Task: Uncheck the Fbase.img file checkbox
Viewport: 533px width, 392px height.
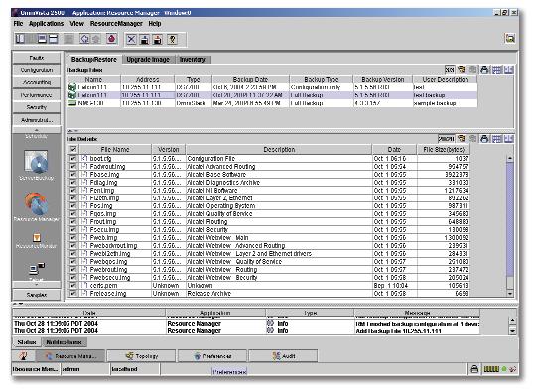Action: (73, 175)
